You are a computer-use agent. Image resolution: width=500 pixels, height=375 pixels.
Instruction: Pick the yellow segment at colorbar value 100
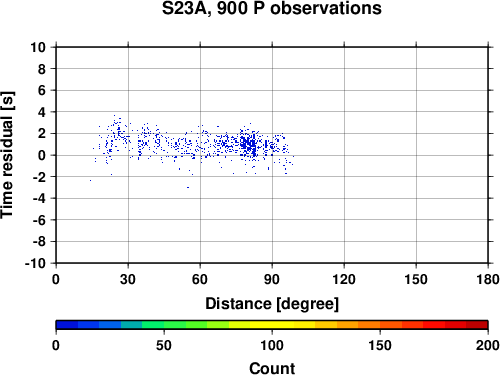272,325
